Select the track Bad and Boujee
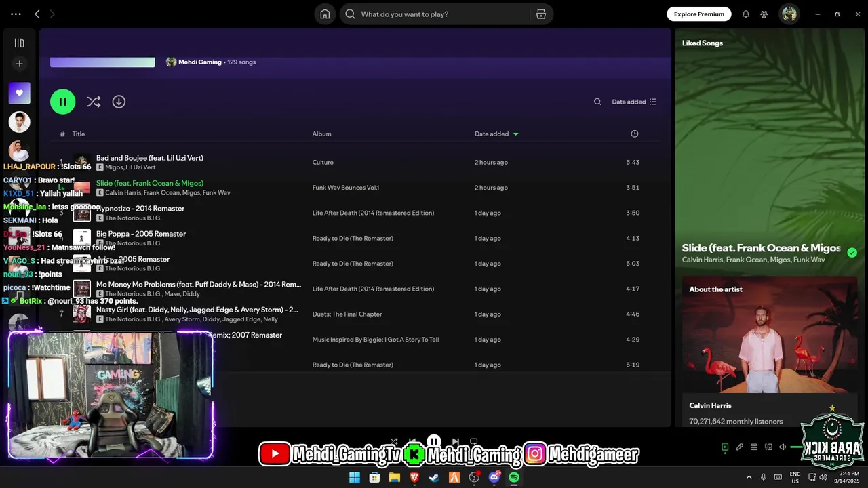 click(x=150, y=158)
